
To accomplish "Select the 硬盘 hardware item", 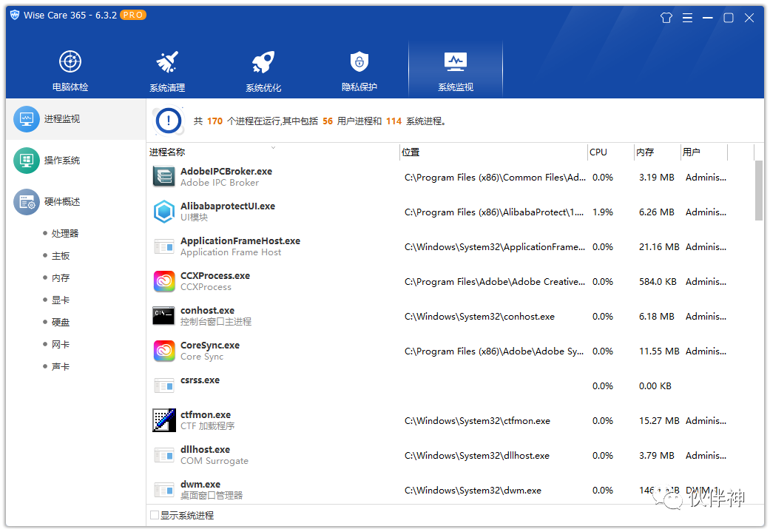I will pyautogui.click(x=61, y=323).
